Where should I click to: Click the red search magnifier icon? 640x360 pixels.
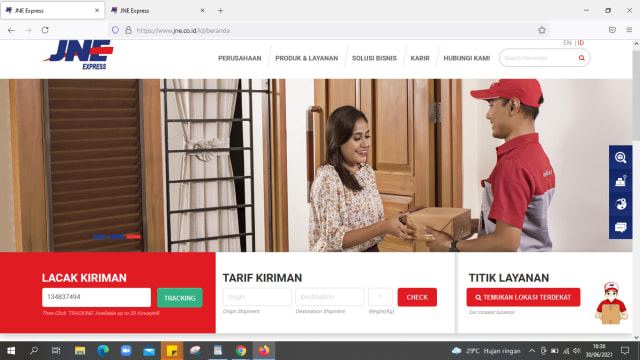tap(582, 58)
